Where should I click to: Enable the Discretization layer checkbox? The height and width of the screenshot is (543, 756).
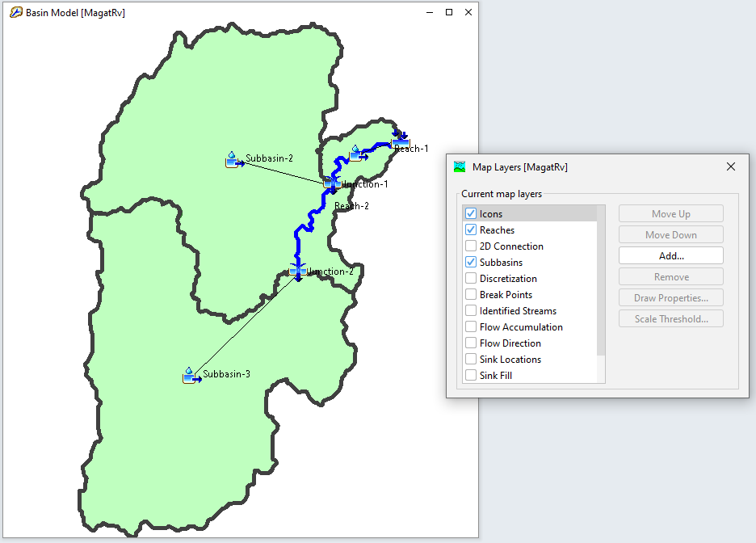tap(471, 278)
